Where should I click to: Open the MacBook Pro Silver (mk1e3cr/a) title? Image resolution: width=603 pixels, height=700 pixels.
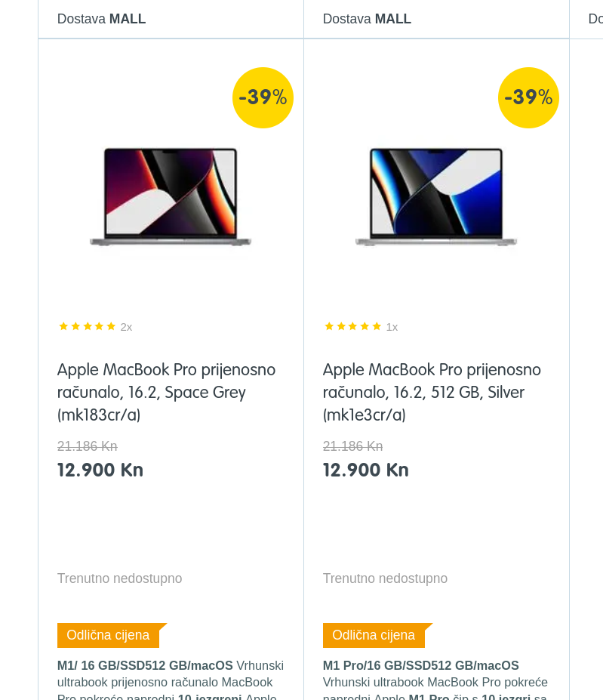[x=432, y=392]
